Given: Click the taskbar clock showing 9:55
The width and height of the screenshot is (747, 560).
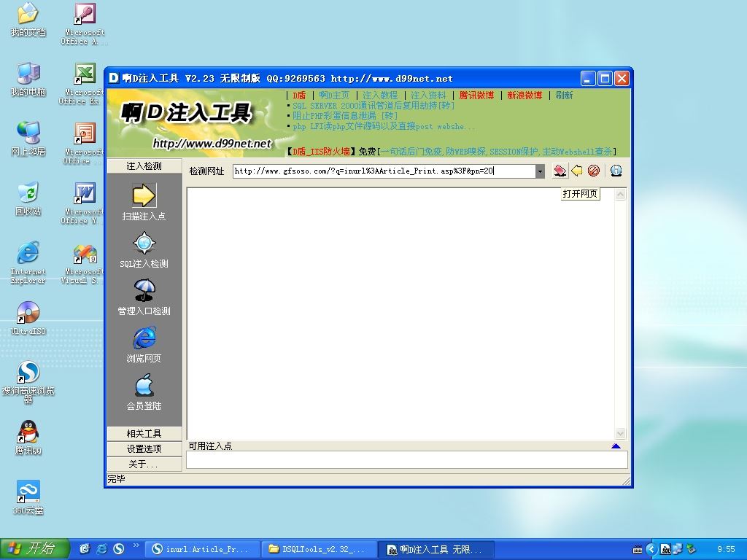Looking at the screenshot, I should pyautogui.click(x=726, y=549).
